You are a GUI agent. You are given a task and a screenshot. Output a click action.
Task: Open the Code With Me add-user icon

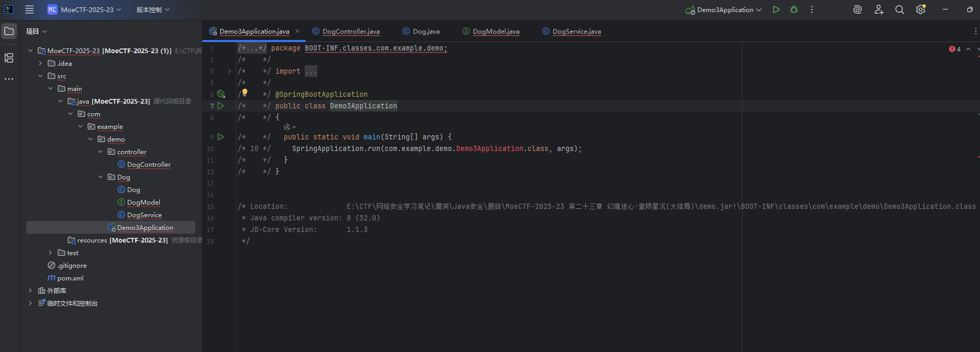879,9
